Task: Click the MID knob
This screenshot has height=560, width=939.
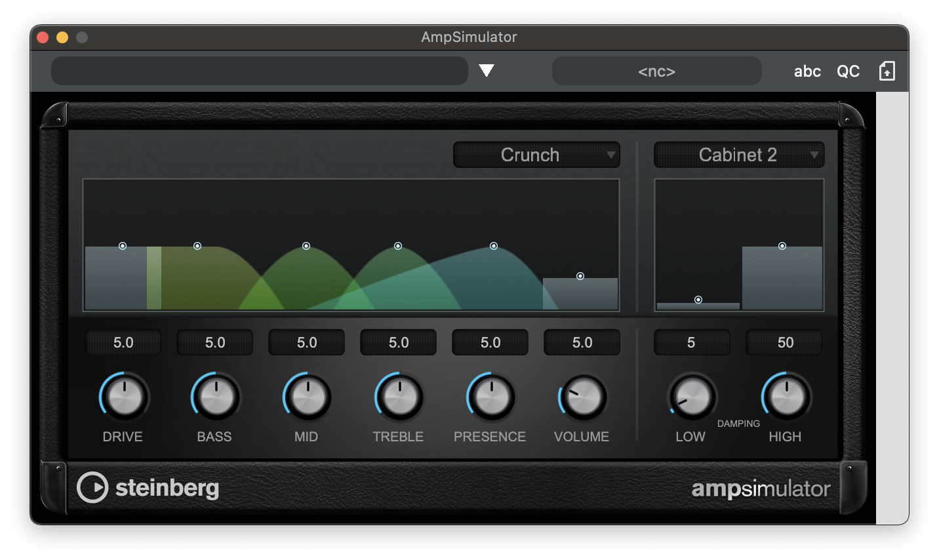Action: (x=308, y=397)
